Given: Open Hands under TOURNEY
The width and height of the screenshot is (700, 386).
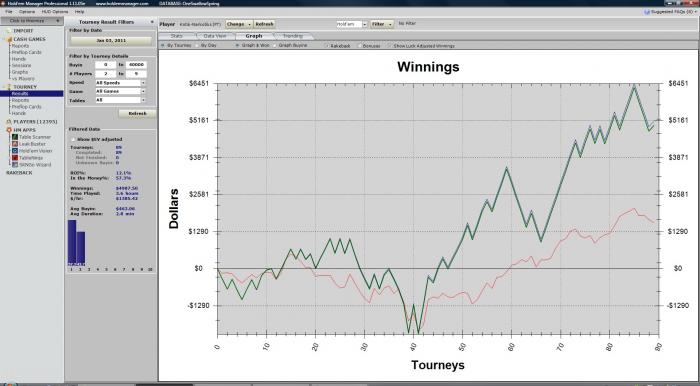Looking at the screenshot, I should [x=19, y=113].
